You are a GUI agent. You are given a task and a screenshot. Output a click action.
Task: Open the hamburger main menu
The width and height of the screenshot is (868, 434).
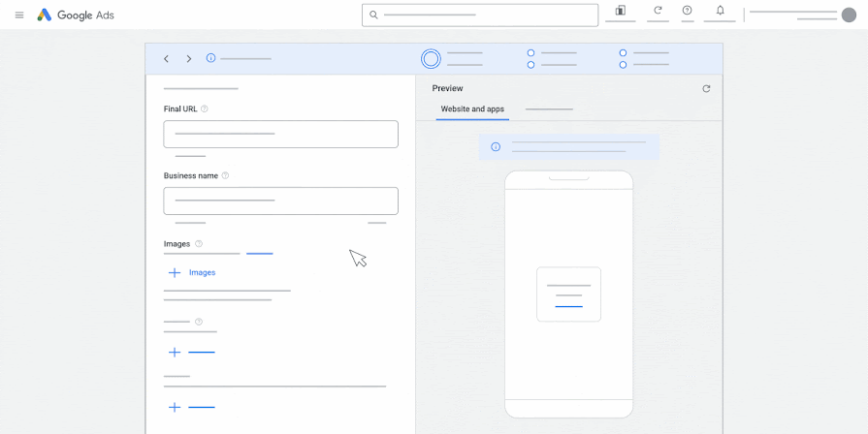click(19, 15)
